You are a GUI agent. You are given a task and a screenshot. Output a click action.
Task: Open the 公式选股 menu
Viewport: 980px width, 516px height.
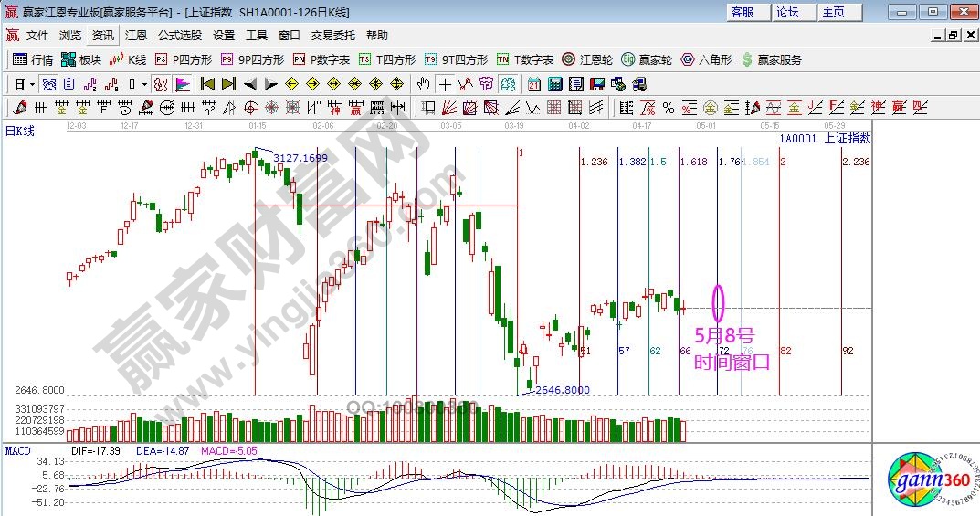[x=179, y=36]
